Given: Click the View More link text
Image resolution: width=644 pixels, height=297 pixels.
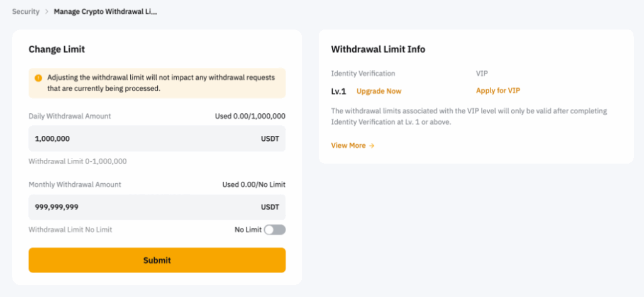Looking at the screenshot, I should pos(348,146).
